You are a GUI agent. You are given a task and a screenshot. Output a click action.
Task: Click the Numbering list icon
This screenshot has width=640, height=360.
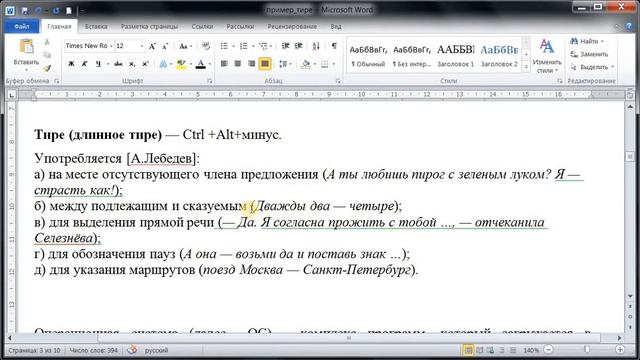pyautogui.click(x=244, y=46)
